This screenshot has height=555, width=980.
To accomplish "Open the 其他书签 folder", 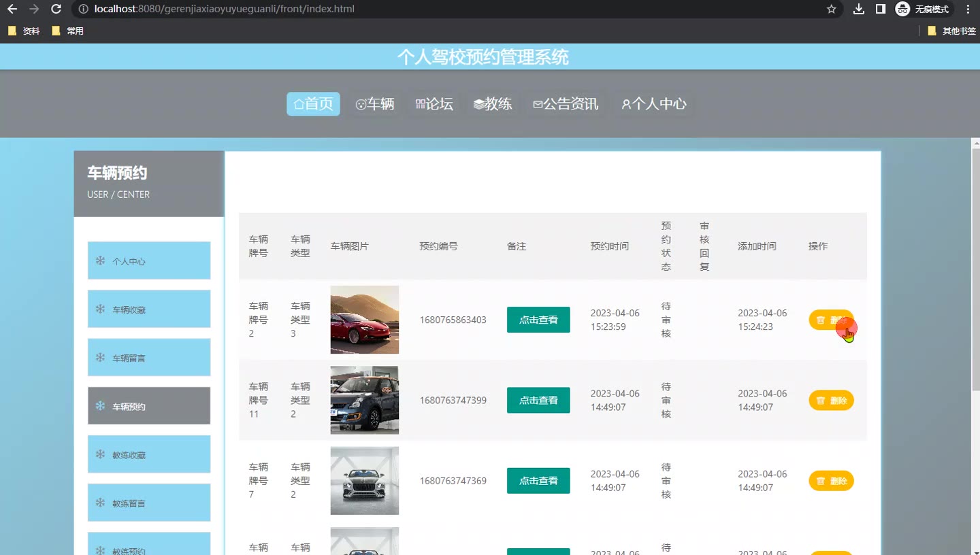I will tap(951, 31).
